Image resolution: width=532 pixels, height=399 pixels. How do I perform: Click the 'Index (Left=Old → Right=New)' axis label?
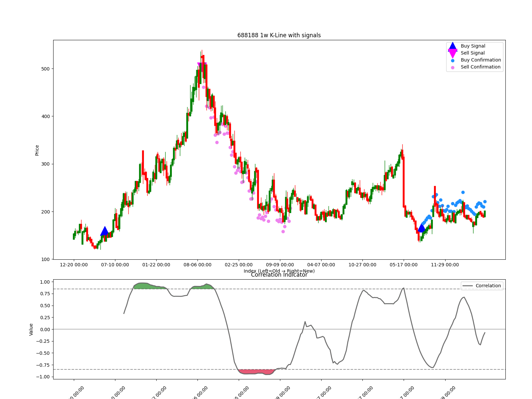[279, 271]
